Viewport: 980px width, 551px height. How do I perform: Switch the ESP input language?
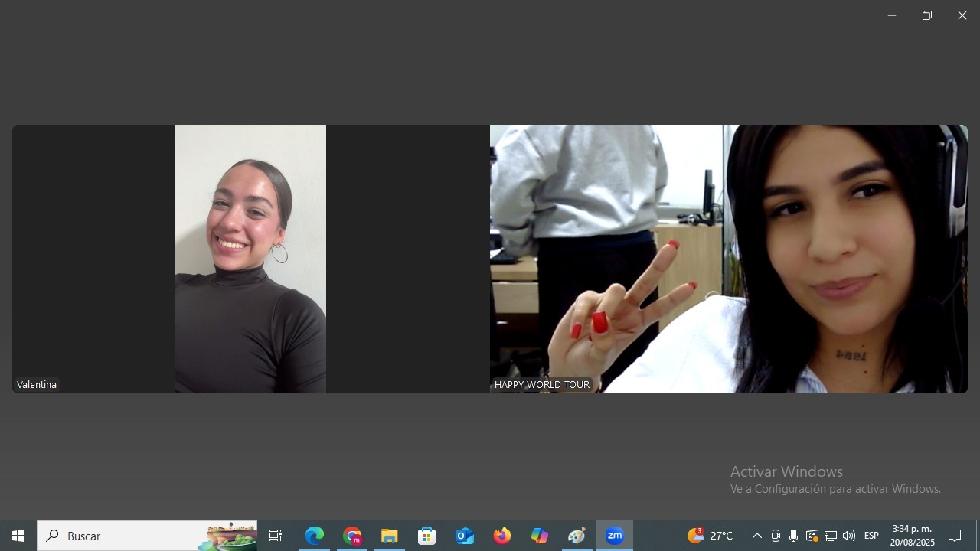(x=871, y=536)
